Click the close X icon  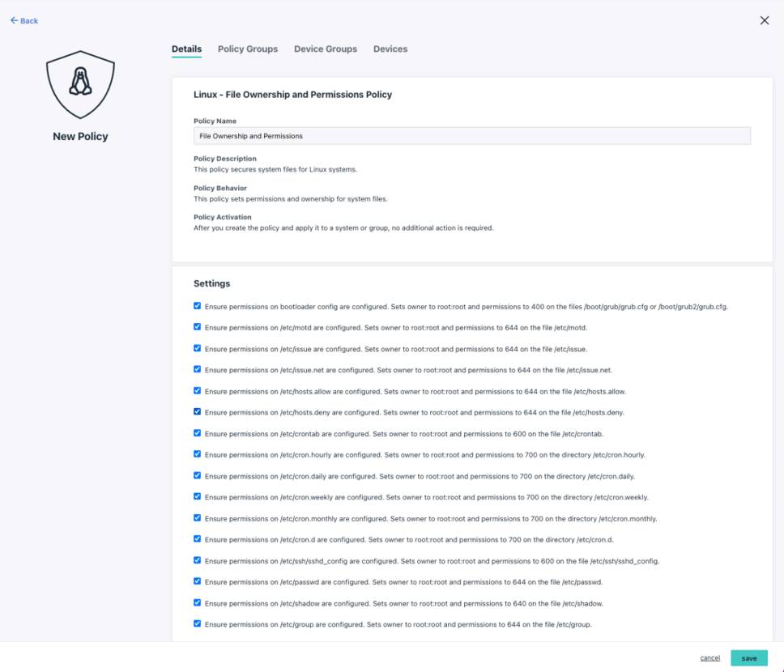click(764, 20)
